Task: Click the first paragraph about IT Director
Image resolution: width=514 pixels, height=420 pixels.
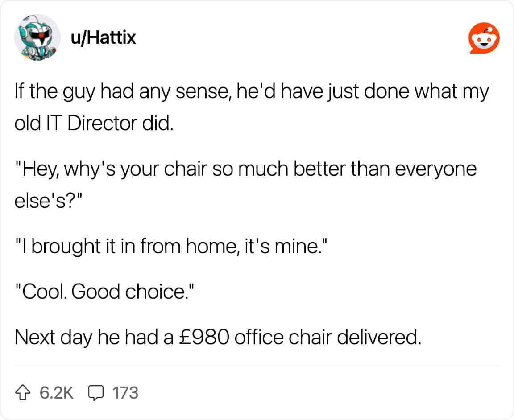Action: tap(252, 107)
